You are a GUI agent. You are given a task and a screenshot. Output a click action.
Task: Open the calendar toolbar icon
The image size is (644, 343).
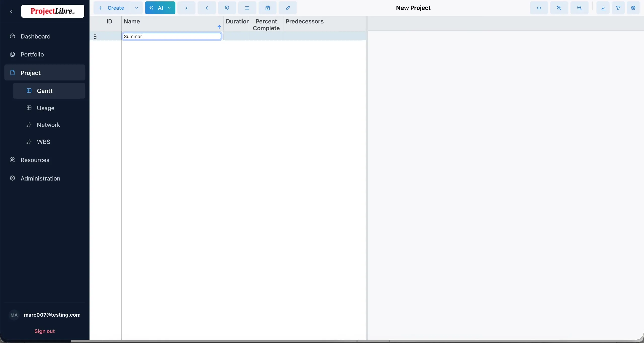267,8
